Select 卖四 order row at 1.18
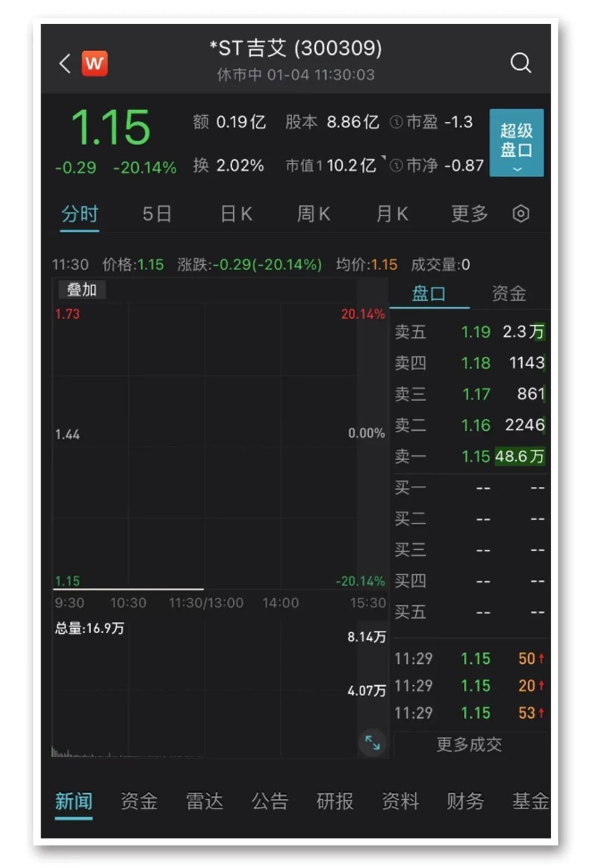 pyautogui.click(x=470, y=362)
